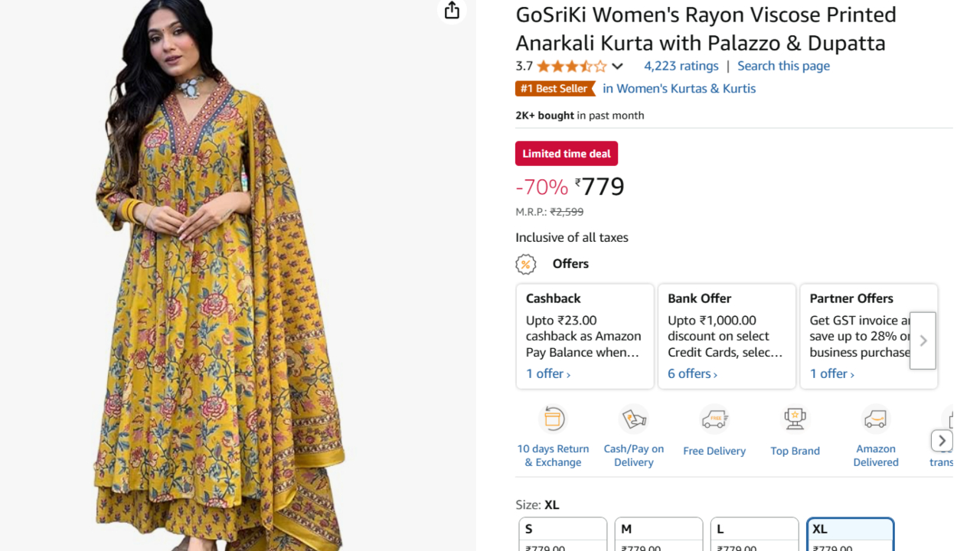Click the next arrow beside Amazon Delivered
980x551 pixels.
[942, 440]
